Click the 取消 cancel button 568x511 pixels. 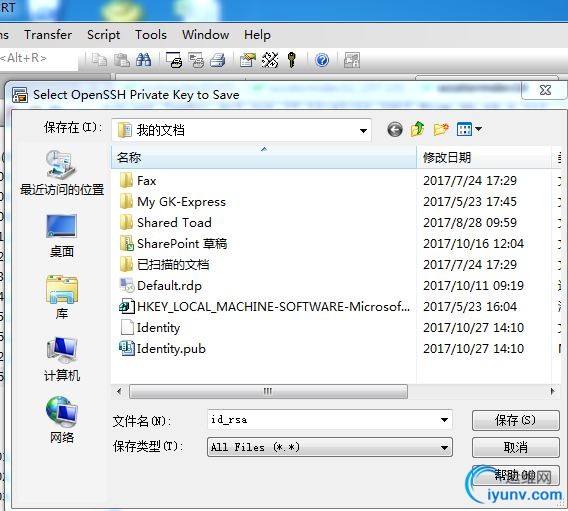coord(515,447)
